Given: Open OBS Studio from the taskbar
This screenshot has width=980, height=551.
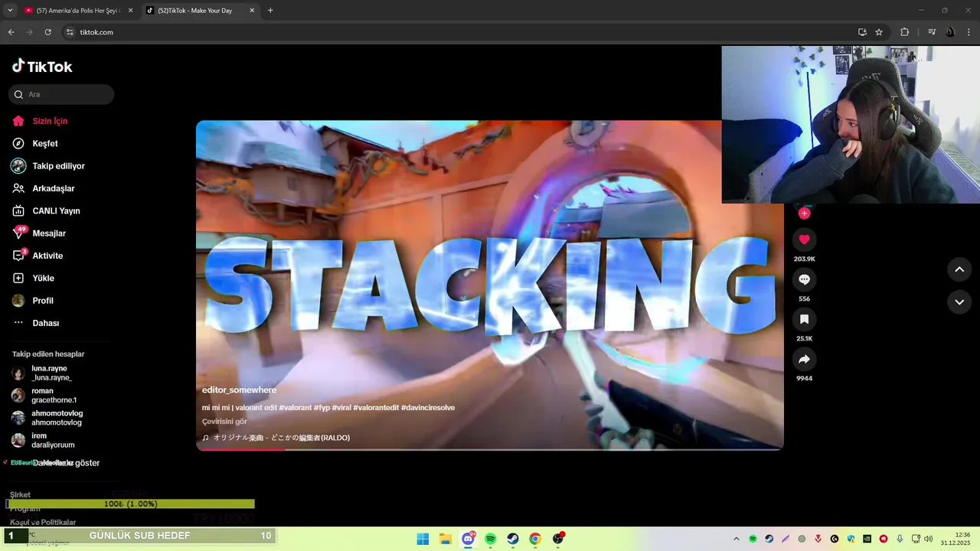Looking at the screenshot, I should pyautogui.click(x=558, y=539).
